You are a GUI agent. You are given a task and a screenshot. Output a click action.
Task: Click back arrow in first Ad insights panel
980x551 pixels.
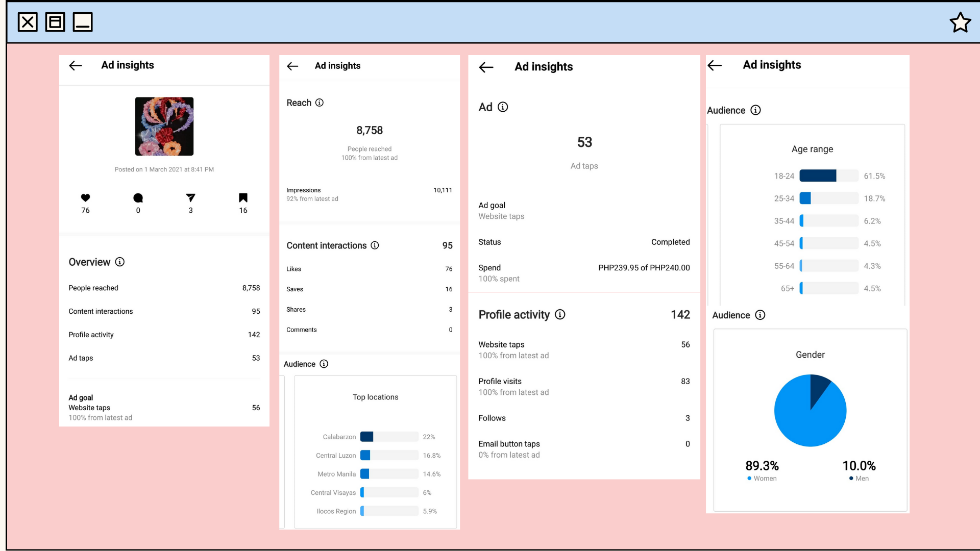click(76, 65)
